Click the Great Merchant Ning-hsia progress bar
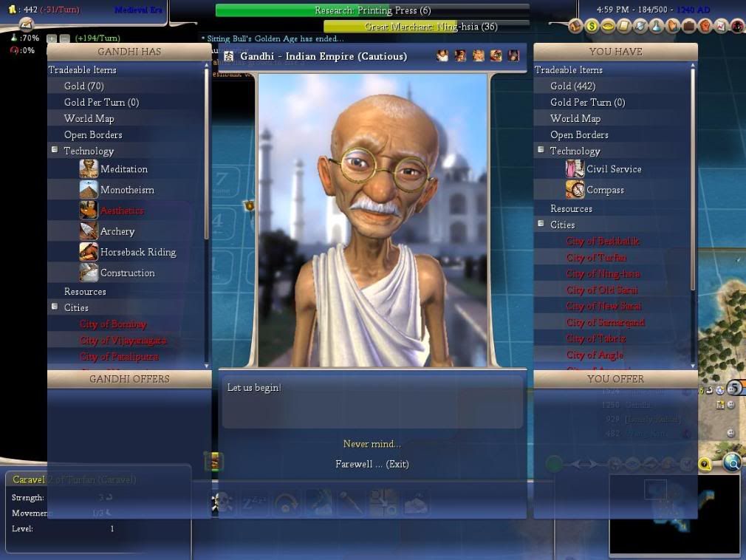This screenshot has height=560, width=746. (x=426, y=27)
